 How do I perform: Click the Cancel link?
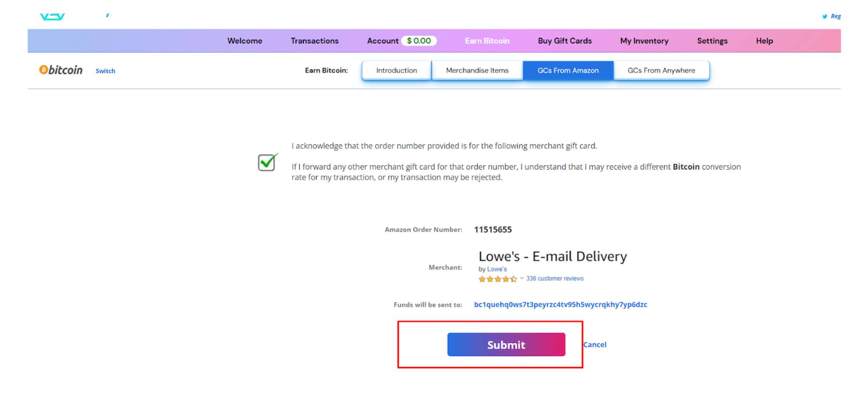595,344
